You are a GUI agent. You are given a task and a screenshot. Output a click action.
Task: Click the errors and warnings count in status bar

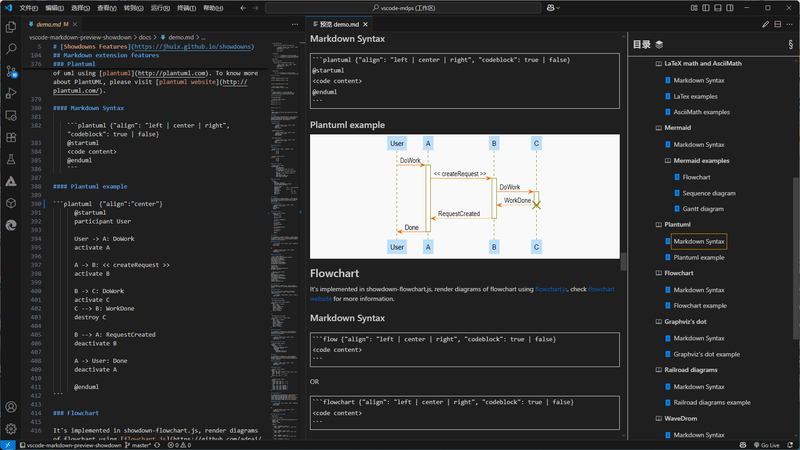pos(180,445)
